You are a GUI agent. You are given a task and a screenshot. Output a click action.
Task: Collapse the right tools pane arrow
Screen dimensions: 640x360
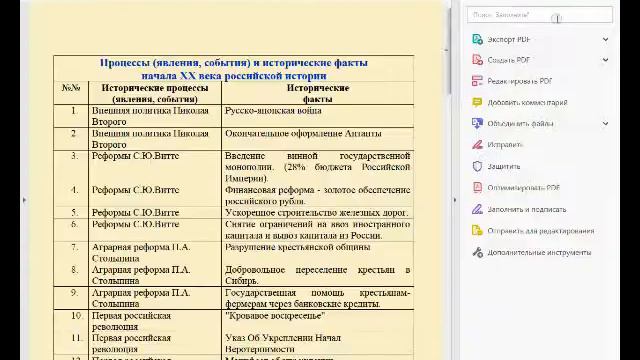pos(456,200)
